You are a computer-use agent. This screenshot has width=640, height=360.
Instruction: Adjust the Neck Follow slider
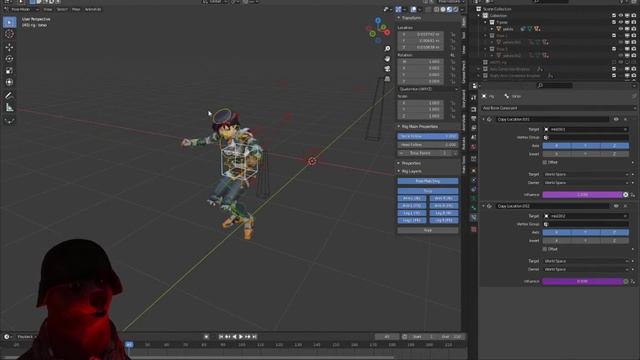click(428, 136)
